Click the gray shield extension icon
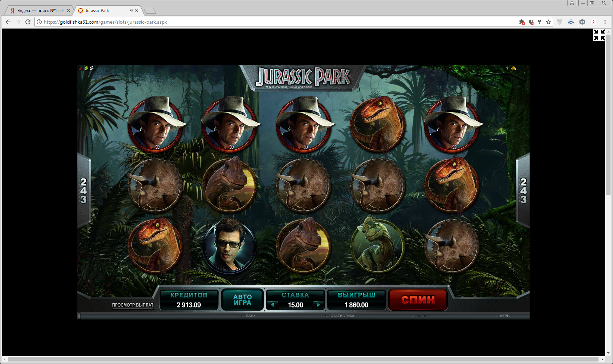The width and height of the screenshot is (613, 364). point(560,22)
